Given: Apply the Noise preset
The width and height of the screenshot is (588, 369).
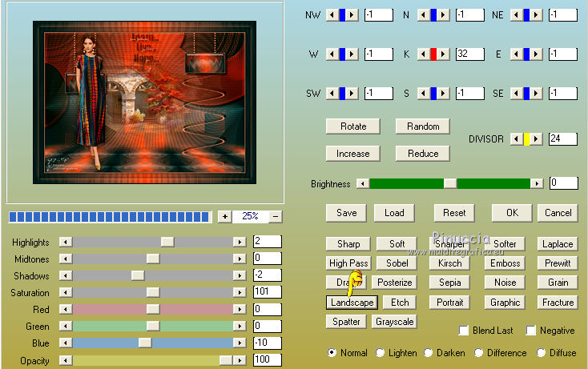Looking at the screenshot, I should coord(505,283).
